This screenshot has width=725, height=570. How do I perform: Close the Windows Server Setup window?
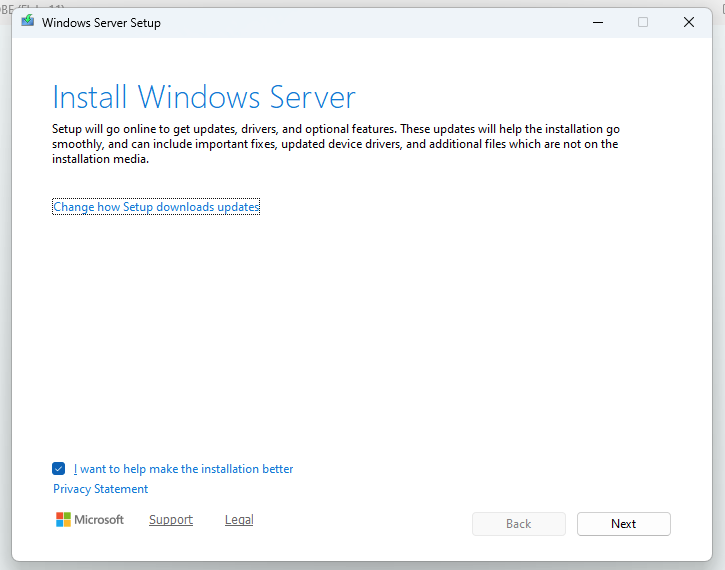[689, 22]
